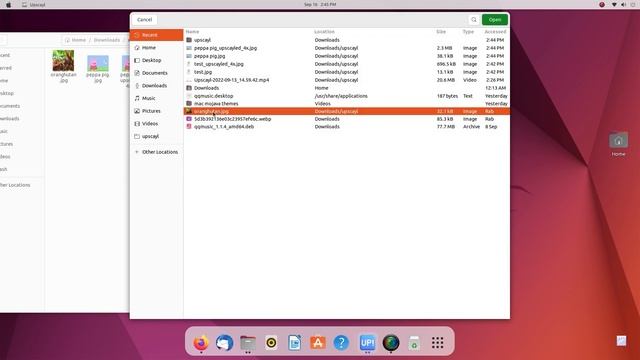Open Upscayl UP! icon in dock

coord(367,343)
